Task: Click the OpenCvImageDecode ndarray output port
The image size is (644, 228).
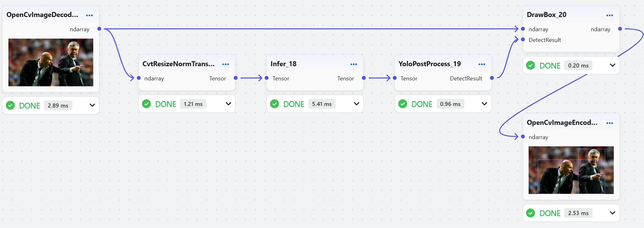Action: coord(99,29)
